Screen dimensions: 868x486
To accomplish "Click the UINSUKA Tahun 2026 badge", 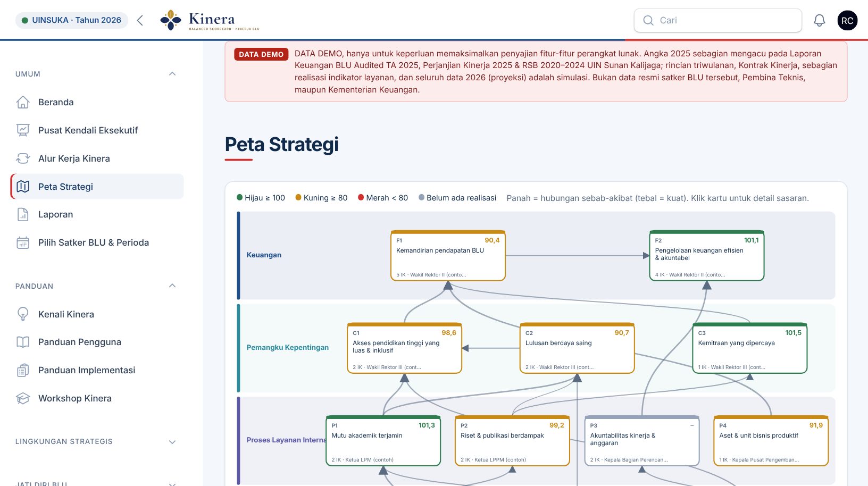I will [71, 20].
